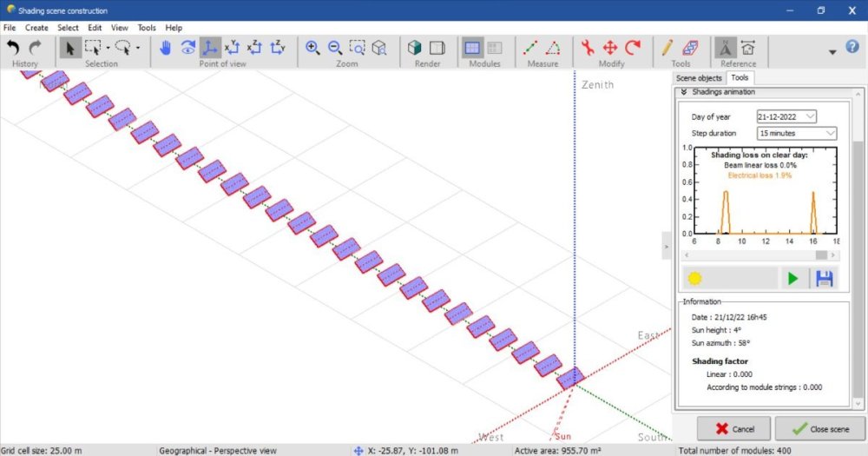The height and width of the screenshot is (456, 868).
Task: Click the Zoom in magnifier icon
Action: coord(312,49)
